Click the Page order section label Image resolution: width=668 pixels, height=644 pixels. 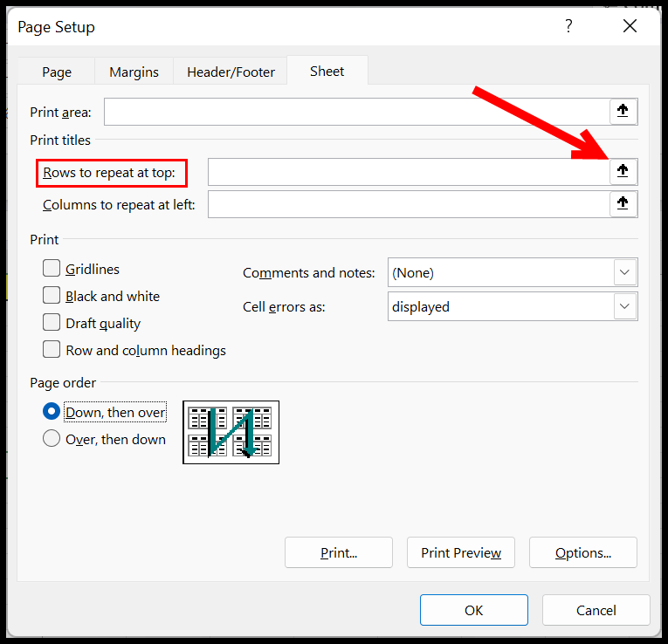[x=63, y=383]
